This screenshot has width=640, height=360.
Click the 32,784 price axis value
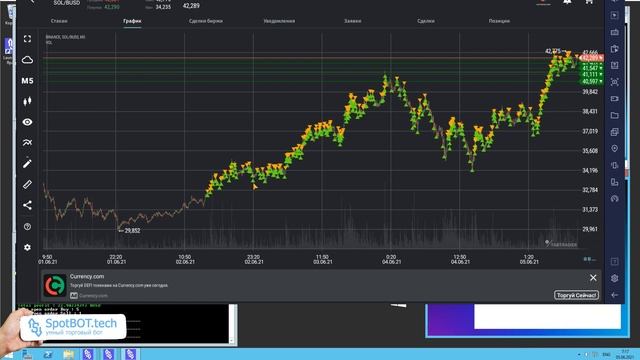coord(590,190)
